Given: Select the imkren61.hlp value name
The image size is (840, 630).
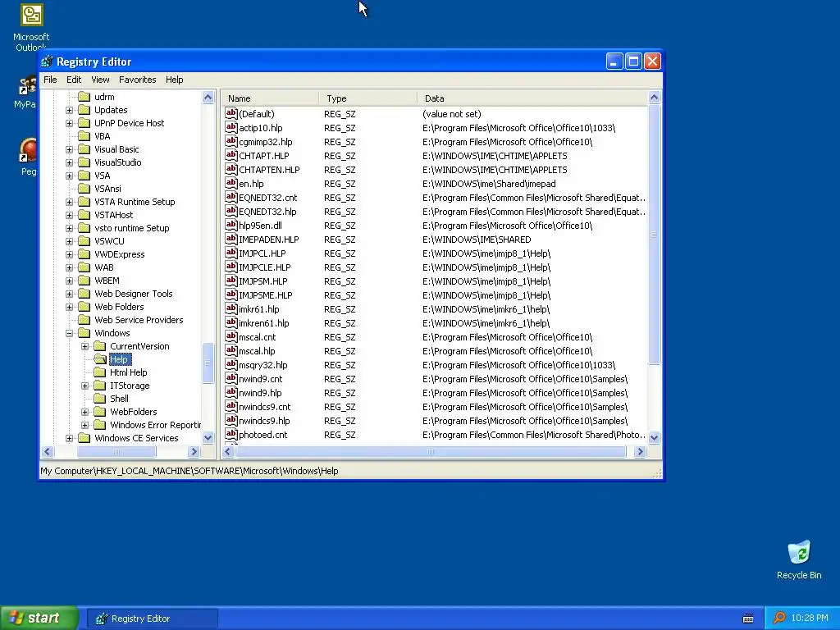Looking at the screenshot, I should 263,323.
